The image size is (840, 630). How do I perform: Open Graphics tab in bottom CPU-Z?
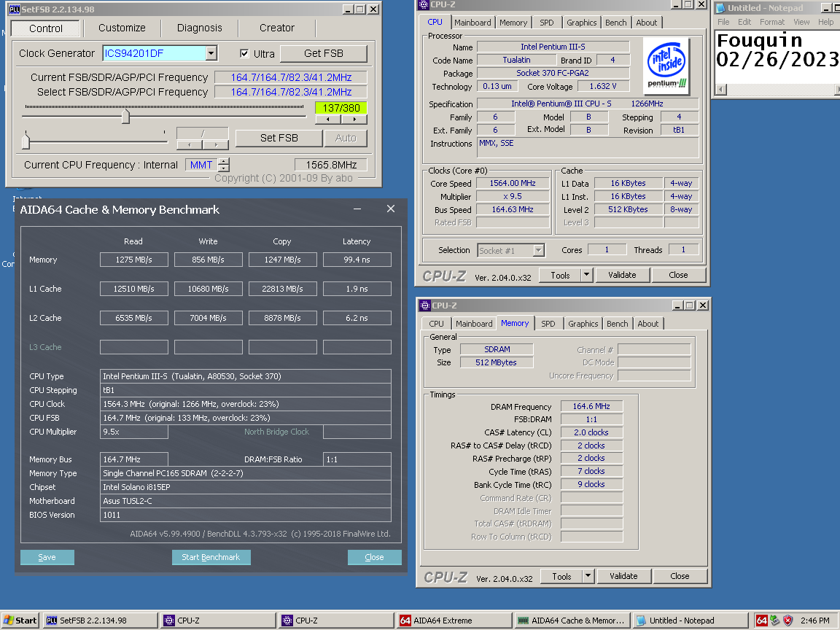583,324
